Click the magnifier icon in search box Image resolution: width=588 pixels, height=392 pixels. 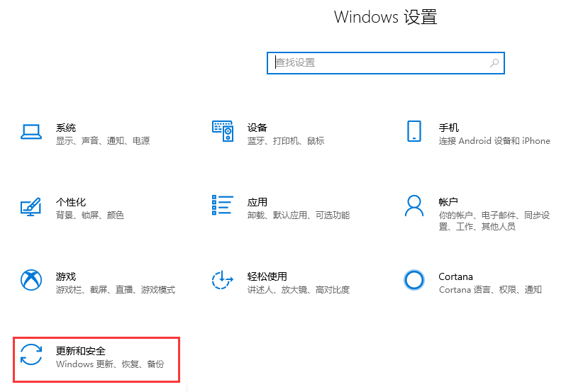coord(494,63)
